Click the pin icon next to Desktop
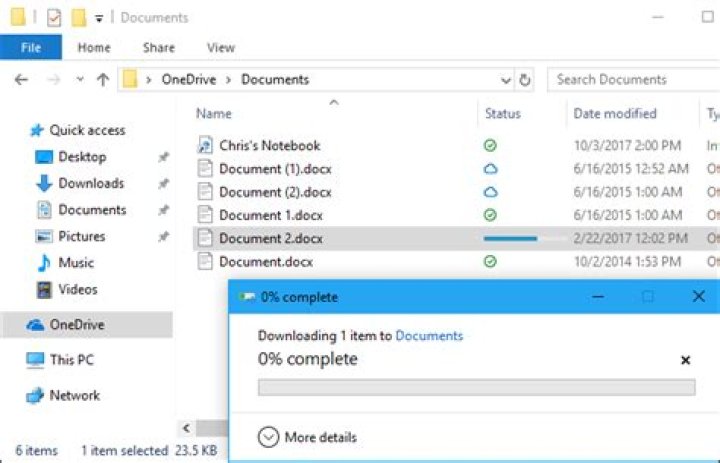Viewport: 720px width, 463px height. pyautogui.click(x=163, y=157)
